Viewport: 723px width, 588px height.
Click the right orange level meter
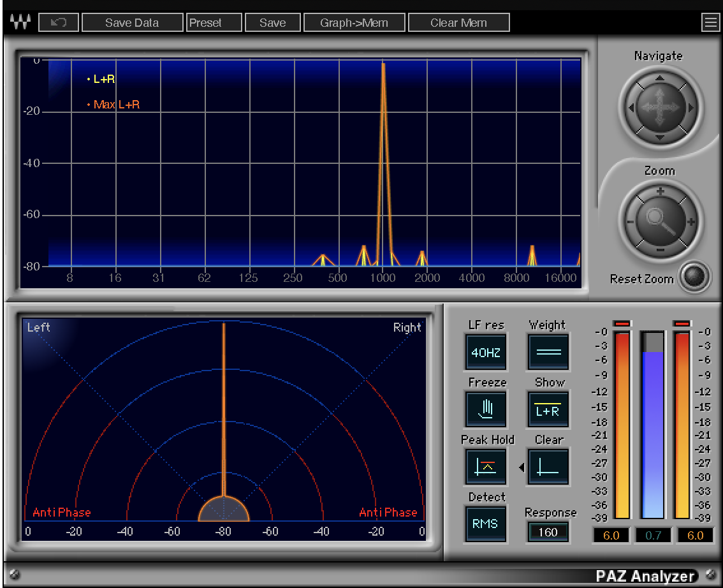point(682,425)
